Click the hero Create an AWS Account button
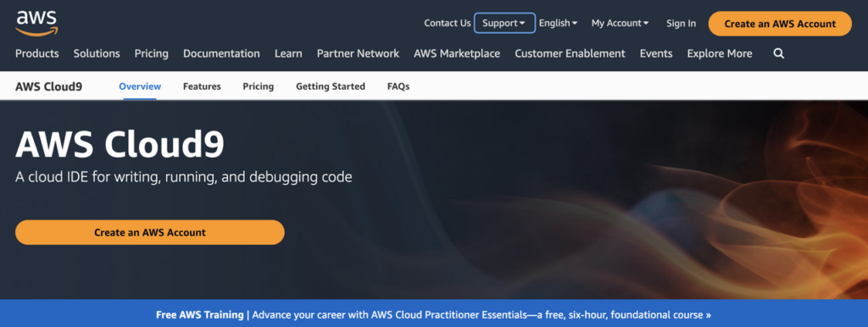The image size is (868, 327). [150, 232]
